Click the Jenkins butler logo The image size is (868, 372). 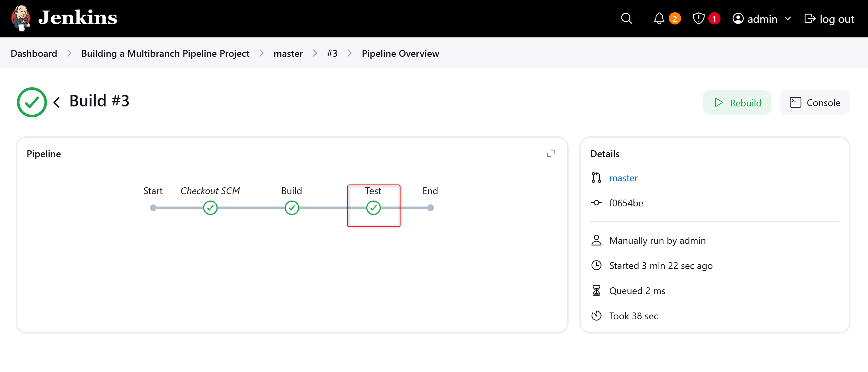pyautogui.click(x=21, y=18)
